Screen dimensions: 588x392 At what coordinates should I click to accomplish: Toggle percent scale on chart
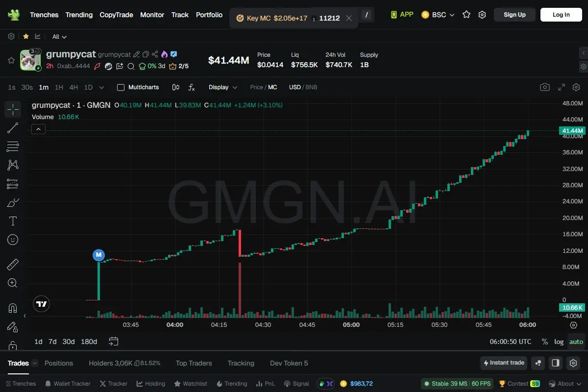coord(545,342)
